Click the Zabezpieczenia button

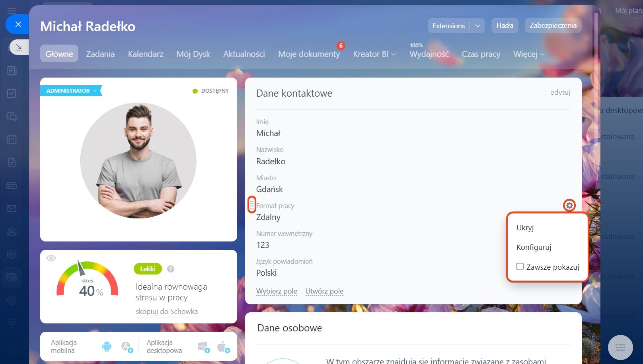[553, 25]
